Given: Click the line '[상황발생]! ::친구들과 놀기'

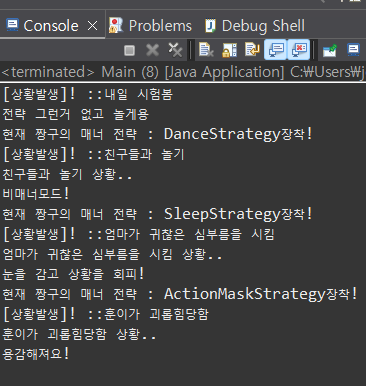Looking at the screenshot, I should click(x=93, y=154).
